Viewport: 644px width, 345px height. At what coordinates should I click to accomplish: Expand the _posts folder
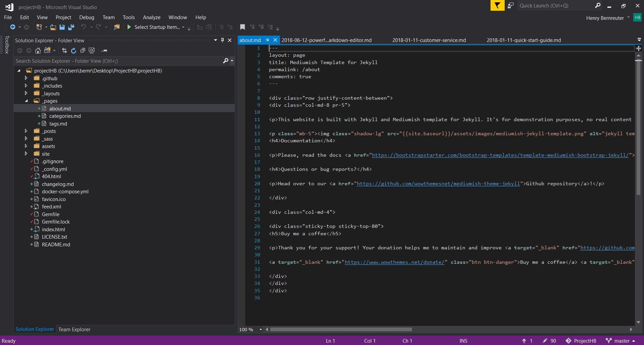tap(26, 131)
